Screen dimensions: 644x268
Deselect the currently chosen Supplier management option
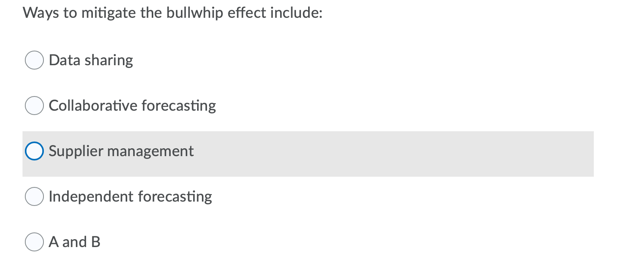(x=34, y=151)
